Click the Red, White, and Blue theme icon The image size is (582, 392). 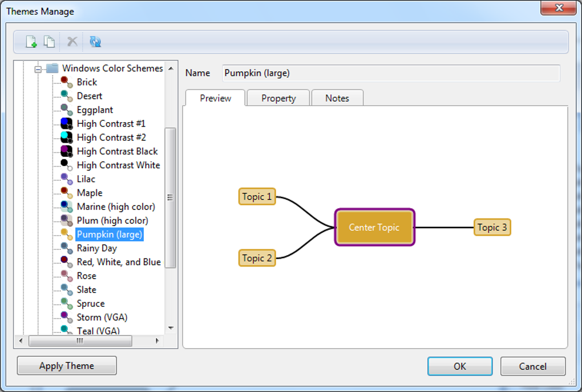[x=67, y=262]
